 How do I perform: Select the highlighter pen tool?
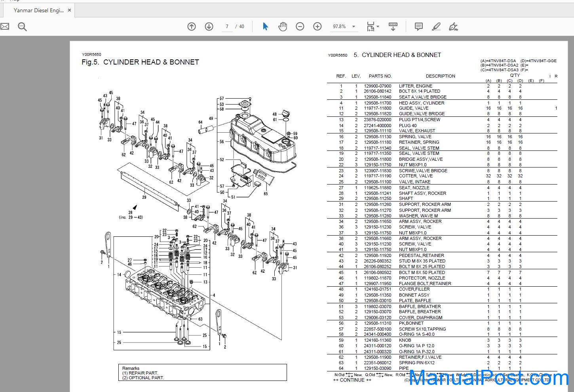436,27
